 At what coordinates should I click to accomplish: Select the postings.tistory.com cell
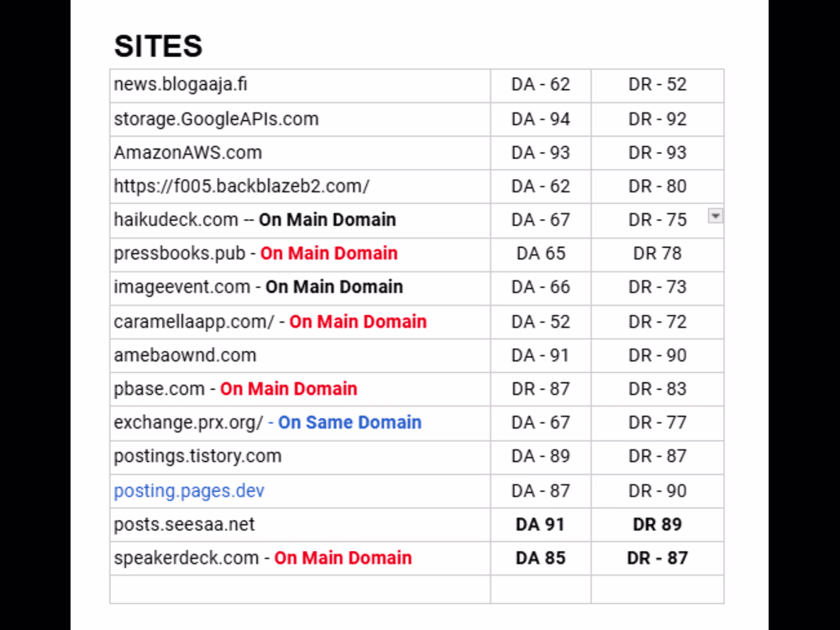pyautogui.click(x=197, y=456)
